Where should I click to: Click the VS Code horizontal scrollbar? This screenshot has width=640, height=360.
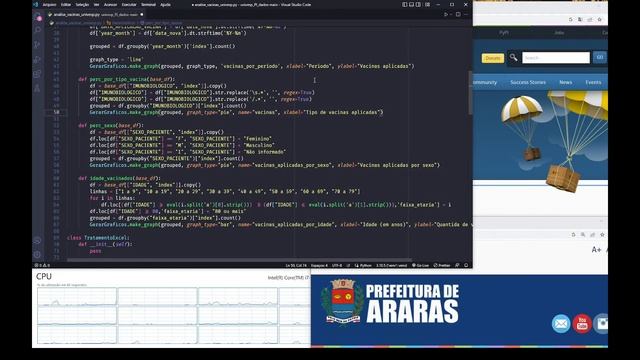tap(239, 260)
